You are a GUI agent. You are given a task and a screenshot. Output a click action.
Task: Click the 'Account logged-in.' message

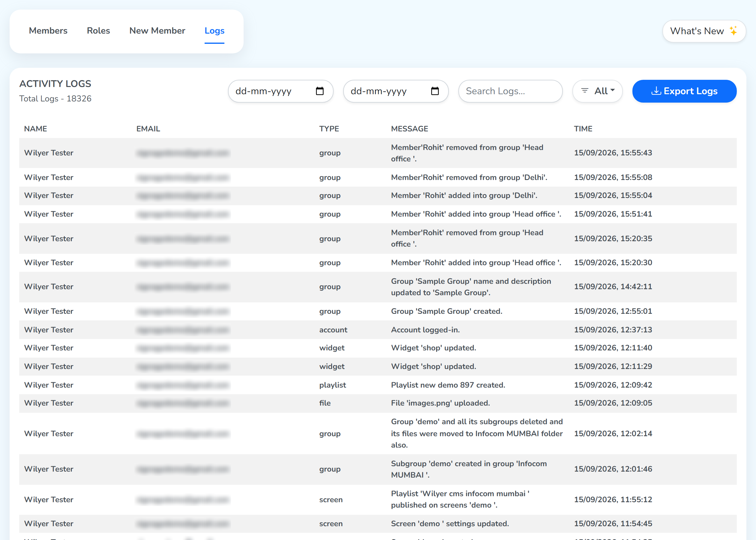425,330
